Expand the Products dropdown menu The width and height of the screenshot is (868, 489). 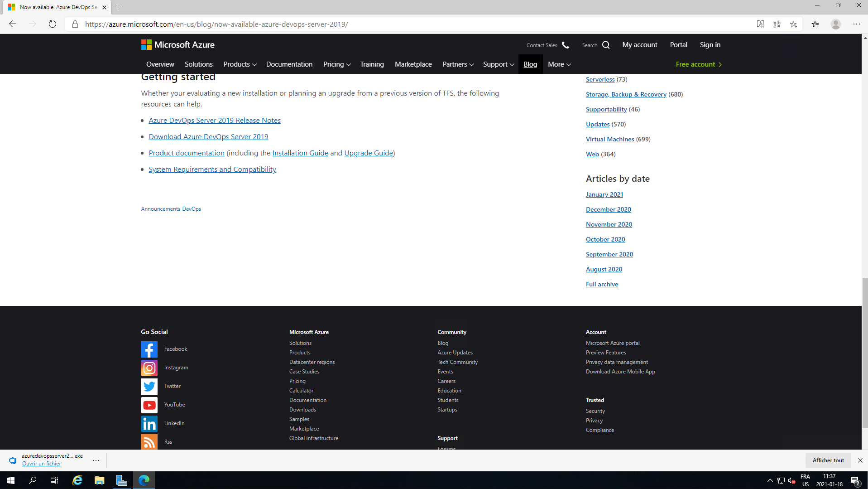click(240, 64)
